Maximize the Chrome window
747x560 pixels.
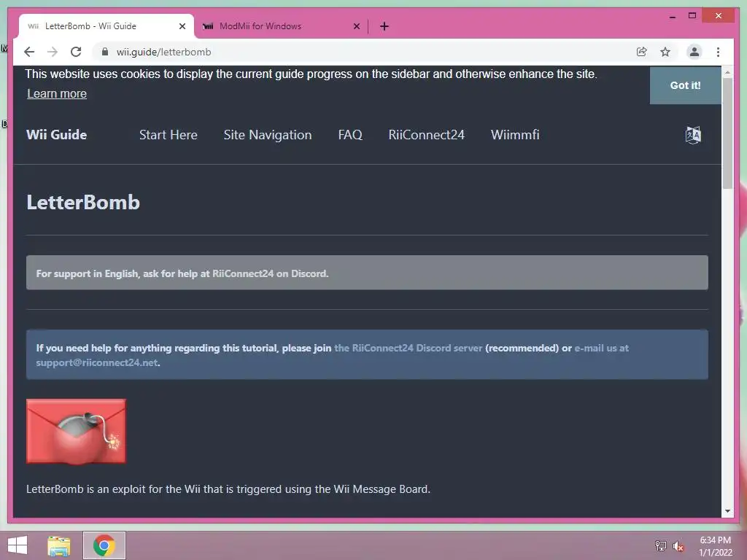point(692,16)
